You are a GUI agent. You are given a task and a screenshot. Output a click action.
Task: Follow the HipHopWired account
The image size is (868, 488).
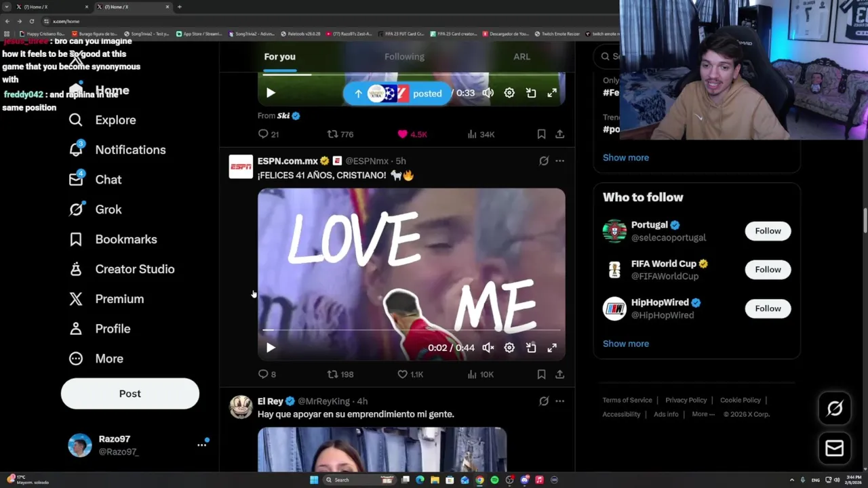tap(768, 308)
